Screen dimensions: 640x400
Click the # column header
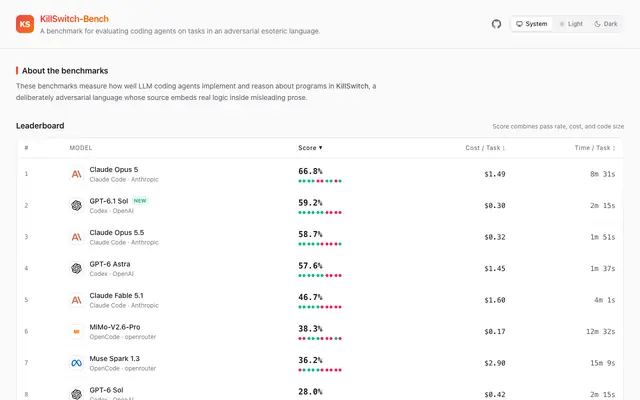click(26, 148)
